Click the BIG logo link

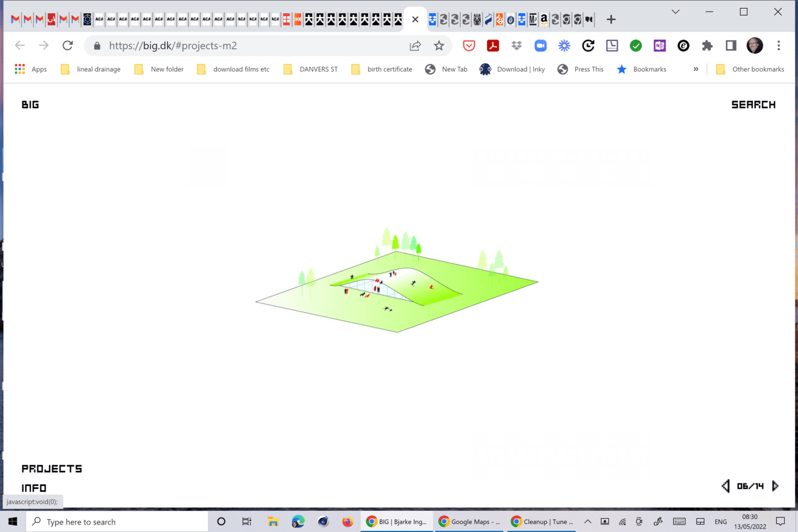[x=30, y=105]
